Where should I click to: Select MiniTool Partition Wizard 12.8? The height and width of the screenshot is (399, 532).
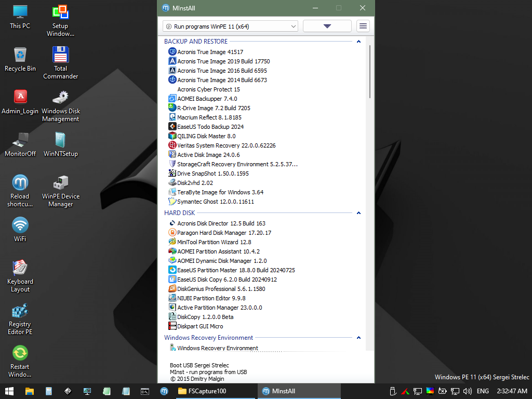click(210, 242)
